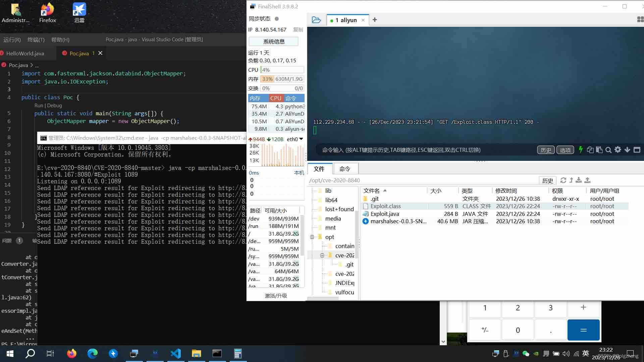Switch to the 命令 tab
This screenshot has height=362, width=644.
coord(345,169)
